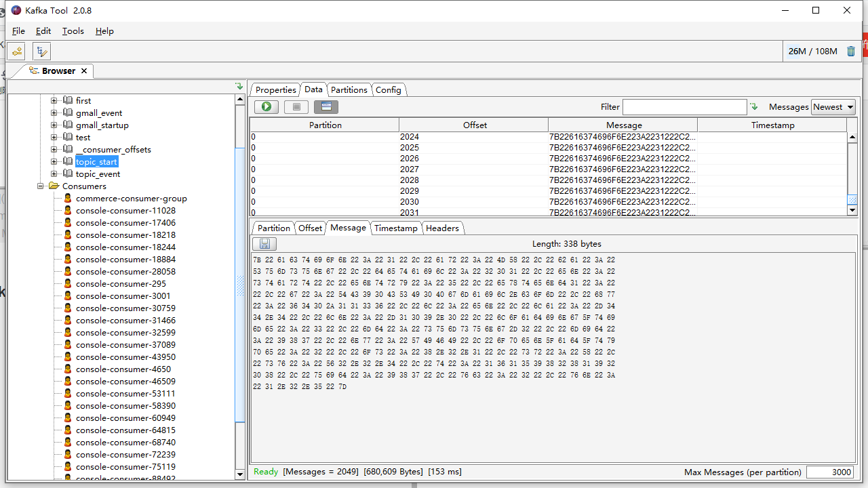Expand the first topic node
This screenshot has height=488, width=868.
(x=54, y=100)
